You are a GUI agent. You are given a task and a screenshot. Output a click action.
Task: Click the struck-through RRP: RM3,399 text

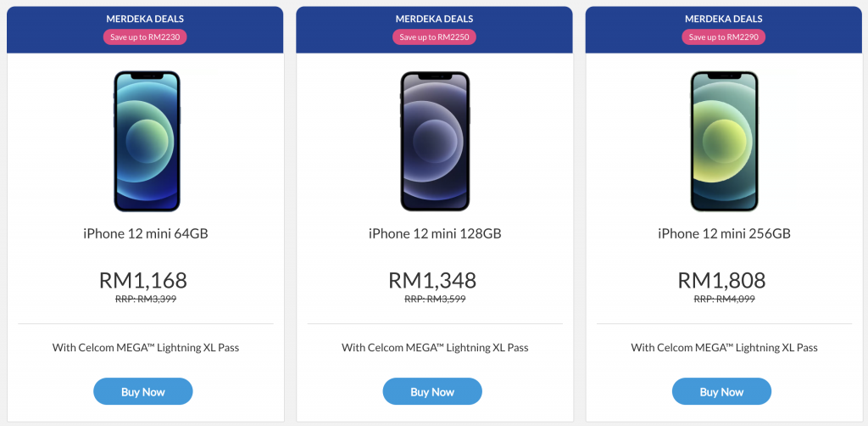click(146, 299)
